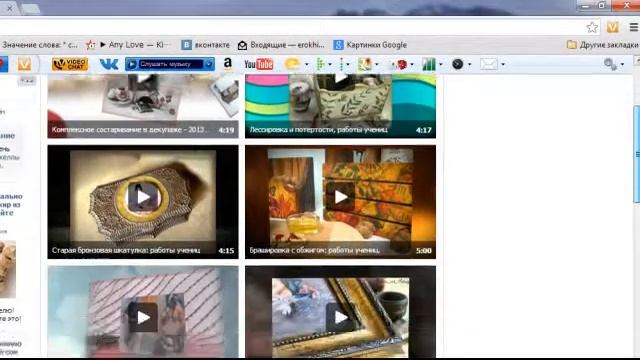Bookmark this page with the star
Image resolution: width=640 pixels, height=360 pixels.
[592, 27]
